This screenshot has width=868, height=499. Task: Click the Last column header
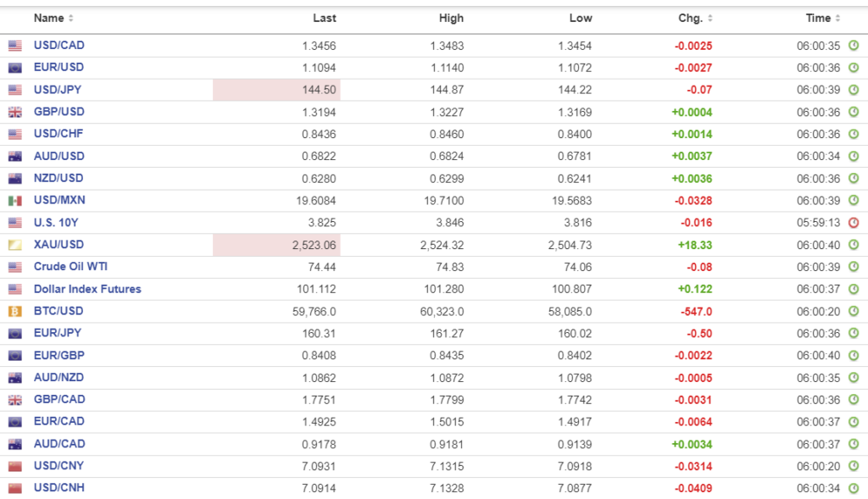324,18
